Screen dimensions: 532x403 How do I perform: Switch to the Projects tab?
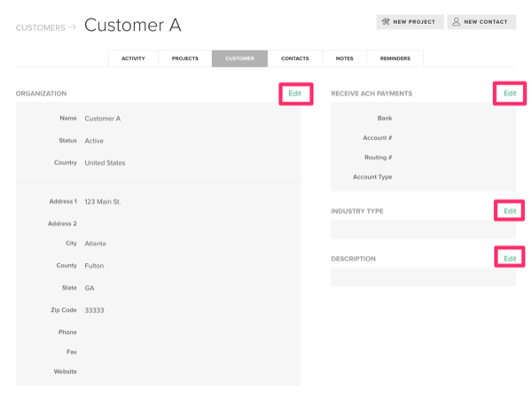185,58
